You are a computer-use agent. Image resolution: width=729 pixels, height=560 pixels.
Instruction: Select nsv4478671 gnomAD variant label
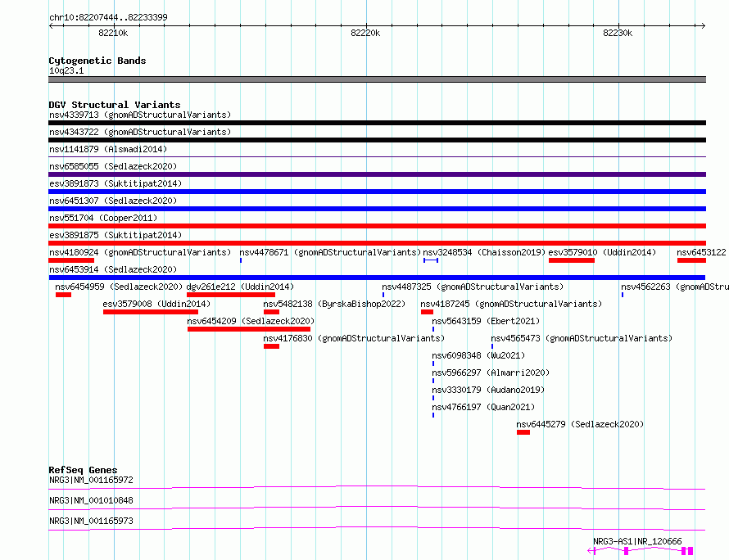330,252
